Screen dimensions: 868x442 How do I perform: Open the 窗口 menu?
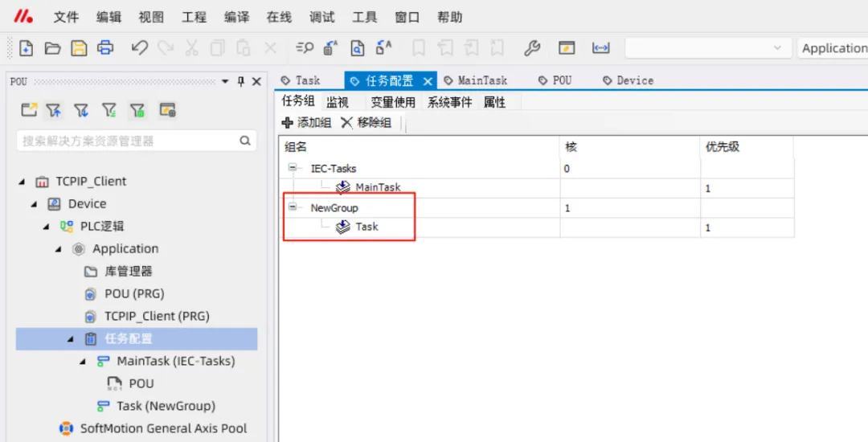click(407, 17)
